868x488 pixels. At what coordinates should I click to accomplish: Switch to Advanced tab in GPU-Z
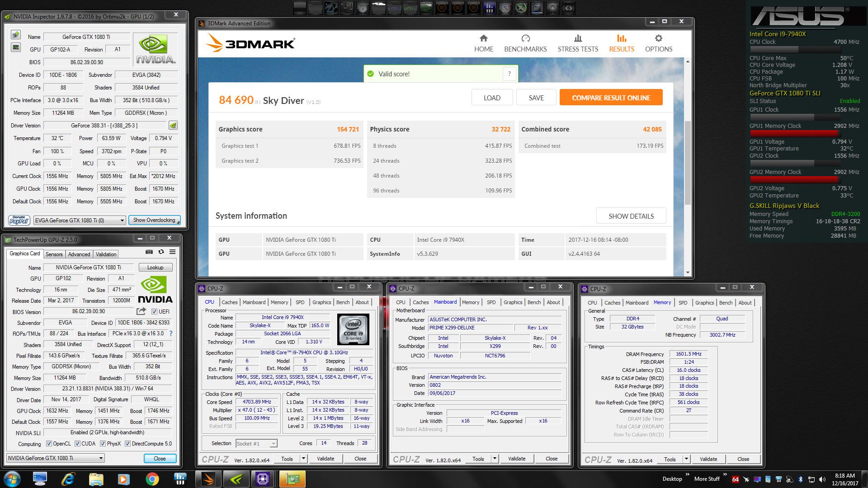(x=79, y=254)
